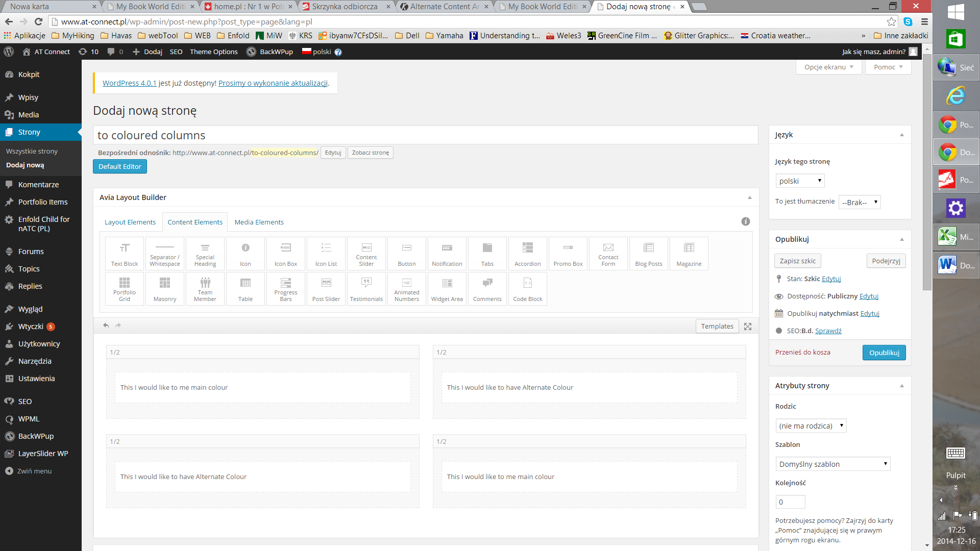The image size is (980, 551).
Task: Select block 'This I would like to have Alternate Colour' top right
Action: [589, 388]
